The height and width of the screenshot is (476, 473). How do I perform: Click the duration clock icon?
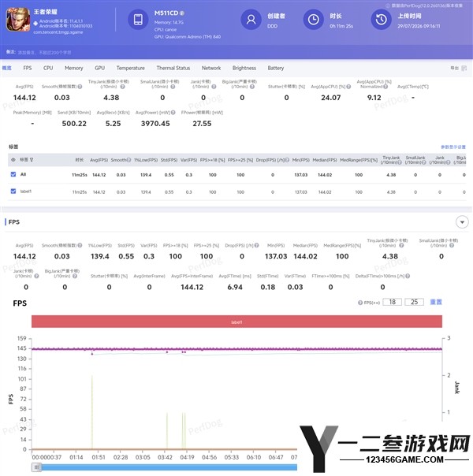313,20
